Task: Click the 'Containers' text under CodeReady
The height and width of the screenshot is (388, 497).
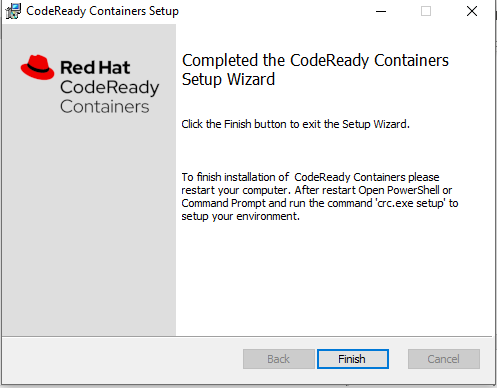Action: pos(105,107)
